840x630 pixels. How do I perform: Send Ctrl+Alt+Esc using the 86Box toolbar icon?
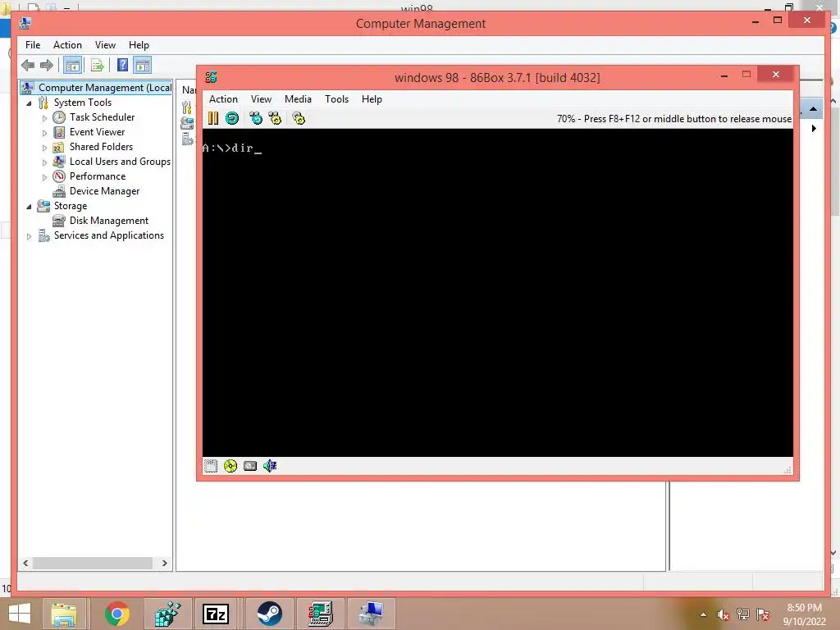(x=275, y=118)
